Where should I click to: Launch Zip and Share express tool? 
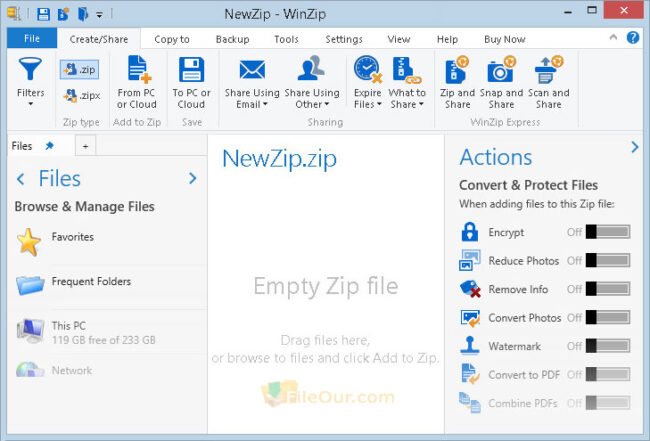click(x=458, y=82)
